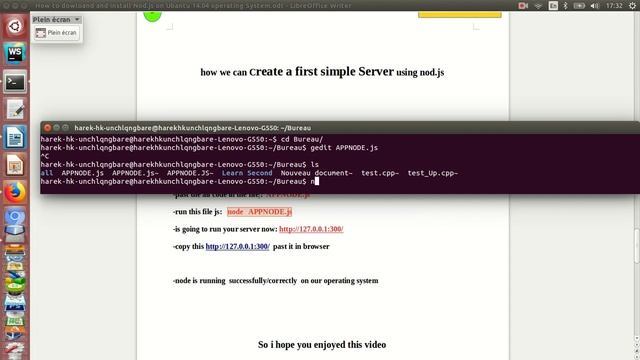
Task: Click the terminal prompt cursor after 'n'
Action: pyautogui.click(x=317, y=181)
